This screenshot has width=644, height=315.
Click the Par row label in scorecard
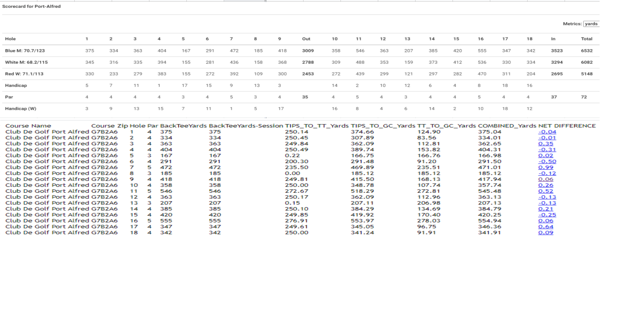coord(9,97)
